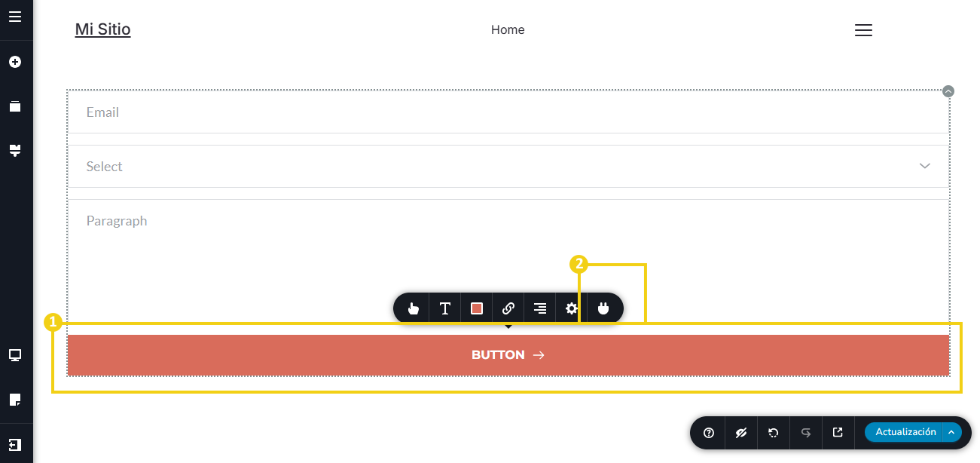Open the Structure navigator icon bottom-left
980x463 pixels.
[x=16, y=444]
